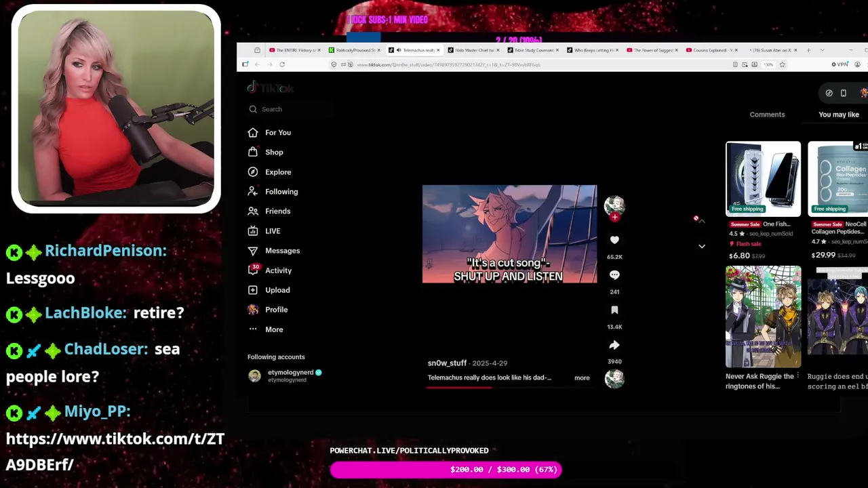Open the sn0w_stuff creator profile link
This screenshot has height=488, width=868.
(x=447, y=363)
